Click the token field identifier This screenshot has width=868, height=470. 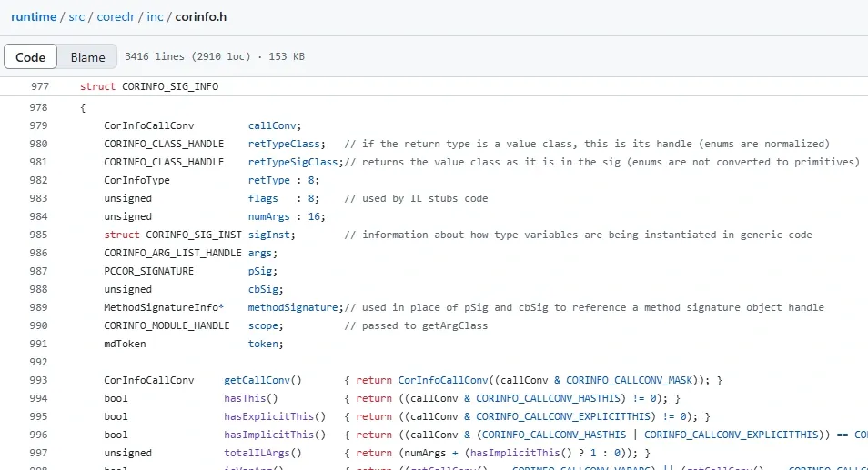263,344
